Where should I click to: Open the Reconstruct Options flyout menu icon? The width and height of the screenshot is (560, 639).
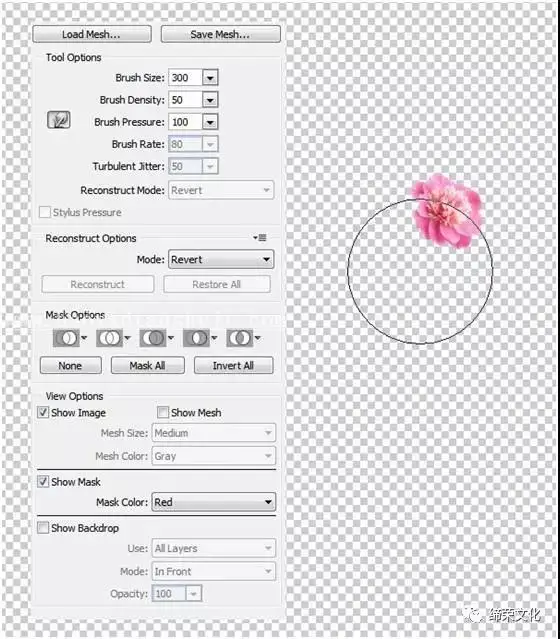[260, 238]
